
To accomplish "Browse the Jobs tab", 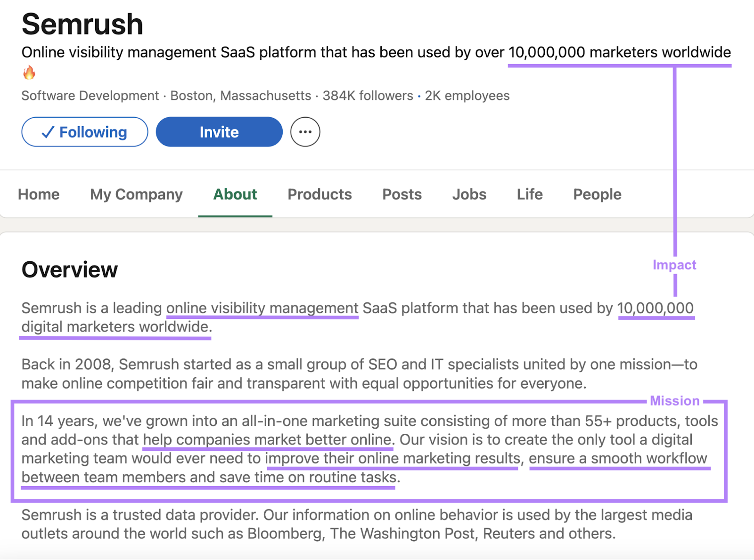I will [x=469, y=194].
